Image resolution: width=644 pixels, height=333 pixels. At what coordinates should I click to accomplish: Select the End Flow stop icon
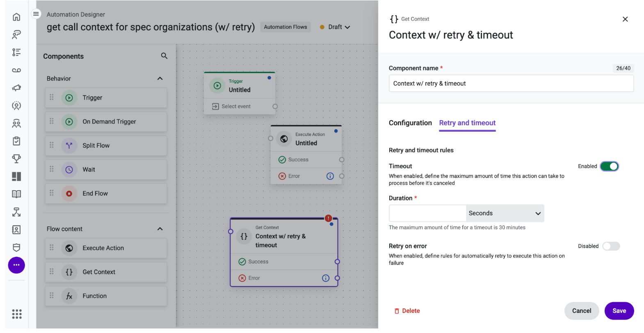(69, 194)
